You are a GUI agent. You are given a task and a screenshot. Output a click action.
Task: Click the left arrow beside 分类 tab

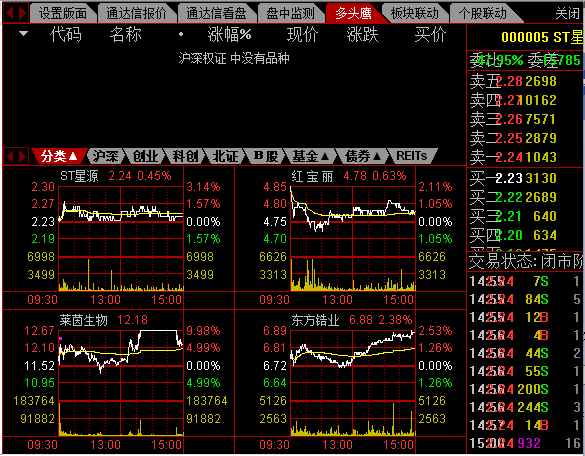tap(9, 156)
